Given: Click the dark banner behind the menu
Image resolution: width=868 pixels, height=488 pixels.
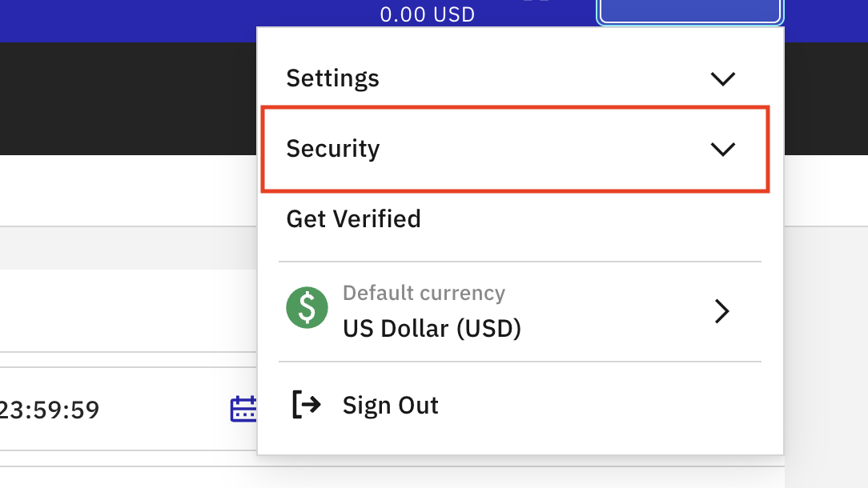Looking at the screenshot, I should 128,98.
